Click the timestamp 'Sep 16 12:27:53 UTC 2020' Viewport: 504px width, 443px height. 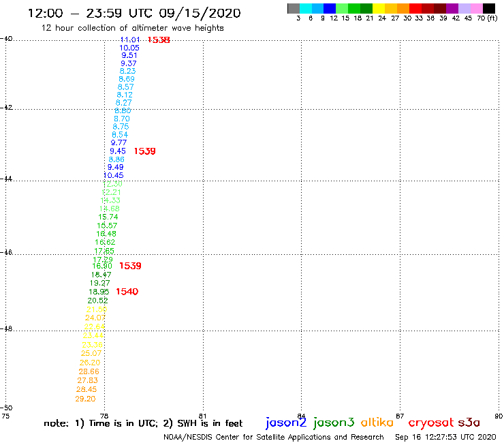coord(445,437)
